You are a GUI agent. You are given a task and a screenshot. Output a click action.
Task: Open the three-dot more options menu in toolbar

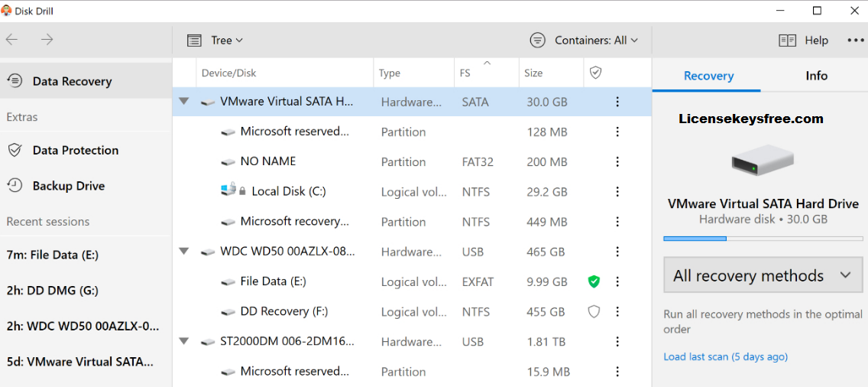tap(855, 40)
